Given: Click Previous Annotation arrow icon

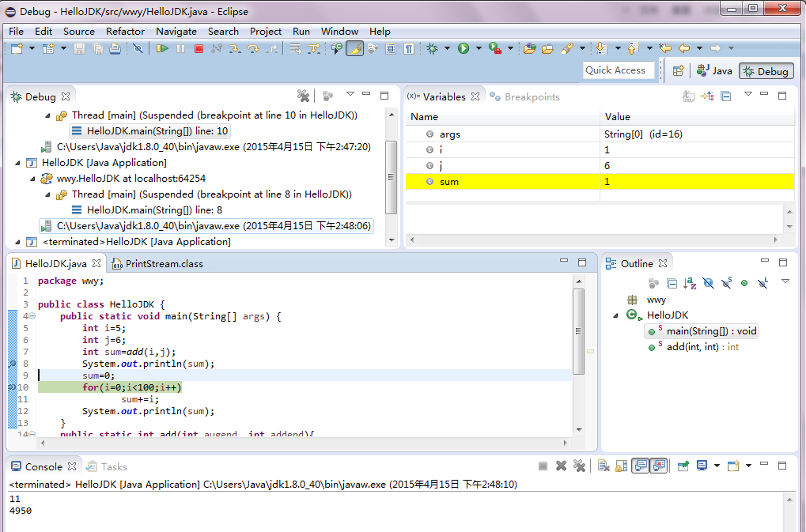Looking at the screenshot, I should coord(634,48).
